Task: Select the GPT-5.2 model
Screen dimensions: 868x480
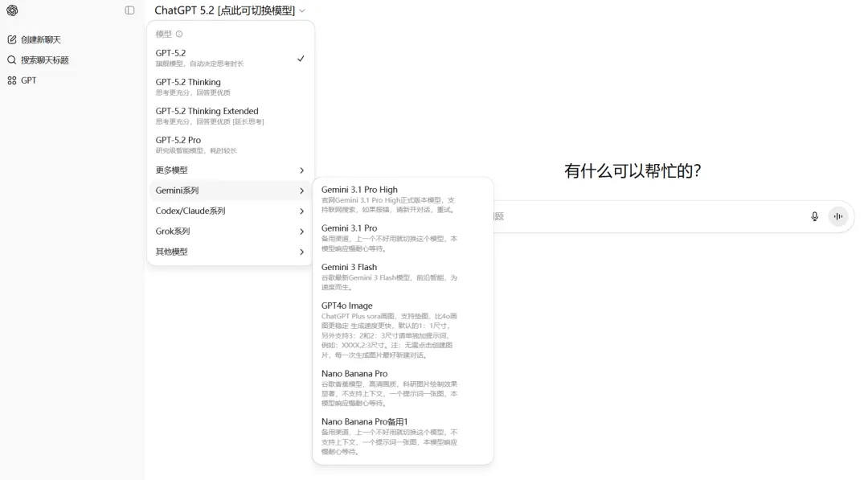Action: [231, 58]
